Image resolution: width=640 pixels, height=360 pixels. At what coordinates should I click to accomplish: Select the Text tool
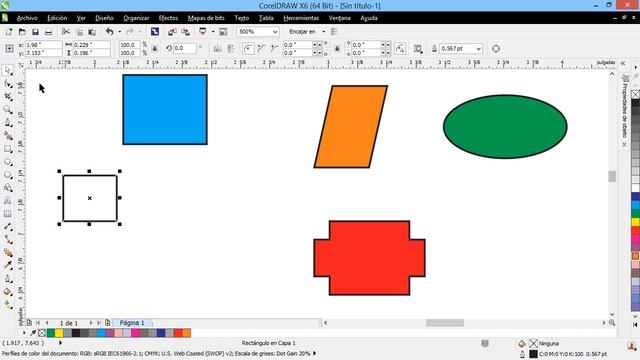[x=7, y=200]
